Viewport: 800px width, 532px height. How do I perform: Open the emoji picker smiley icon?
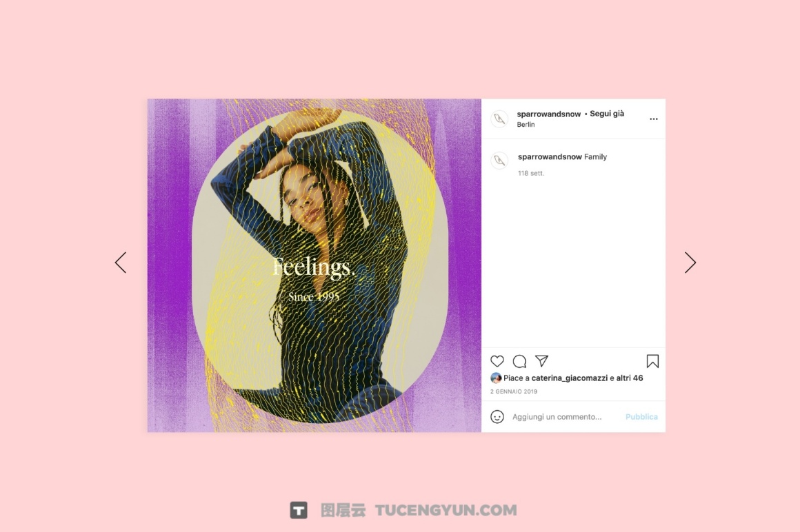tap(497, 417)
